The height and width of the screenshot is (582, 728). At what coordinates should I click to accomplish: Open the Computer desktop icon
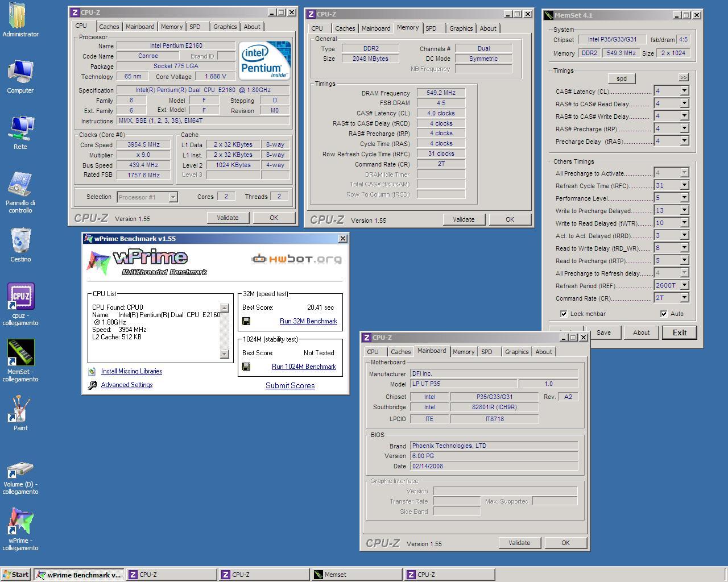[20, 72]
